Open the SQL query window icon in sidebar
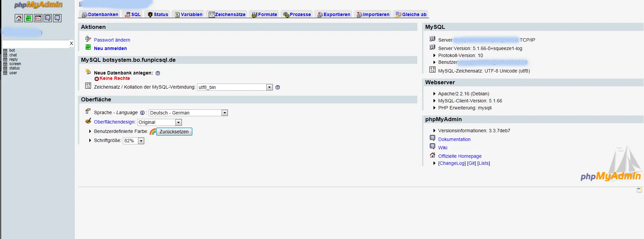644x239 pixels. 38,18
